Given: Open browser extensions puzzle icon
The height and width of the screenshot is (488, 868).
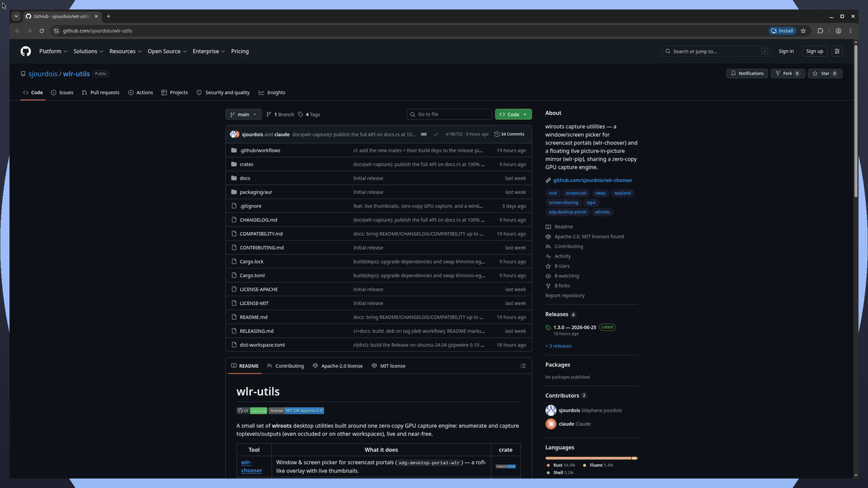Looking at the screenshot, I should [821, 30].
